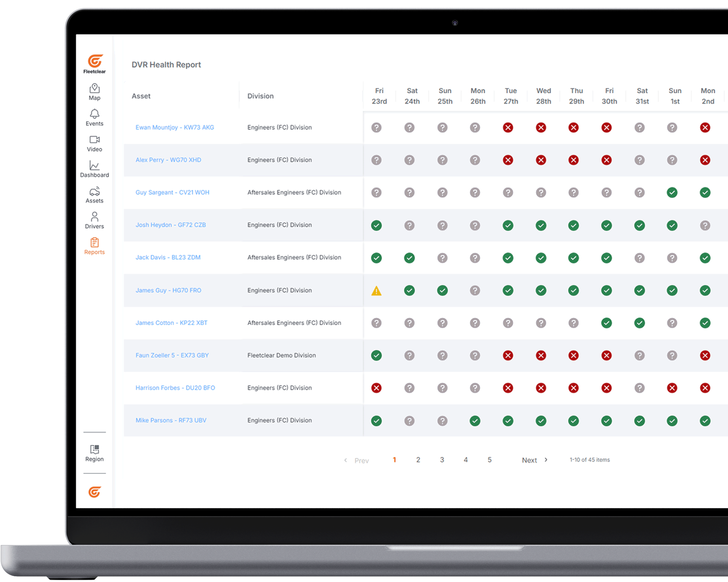Open the asset Ewan Mountjoy - KW73 AKG

(175, 127)
